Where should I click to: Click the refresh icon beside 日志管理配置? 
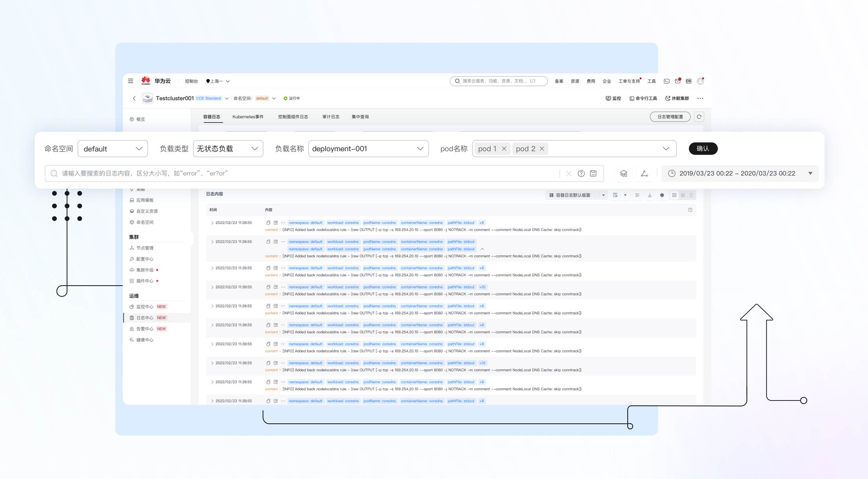[x=699, y=117]
